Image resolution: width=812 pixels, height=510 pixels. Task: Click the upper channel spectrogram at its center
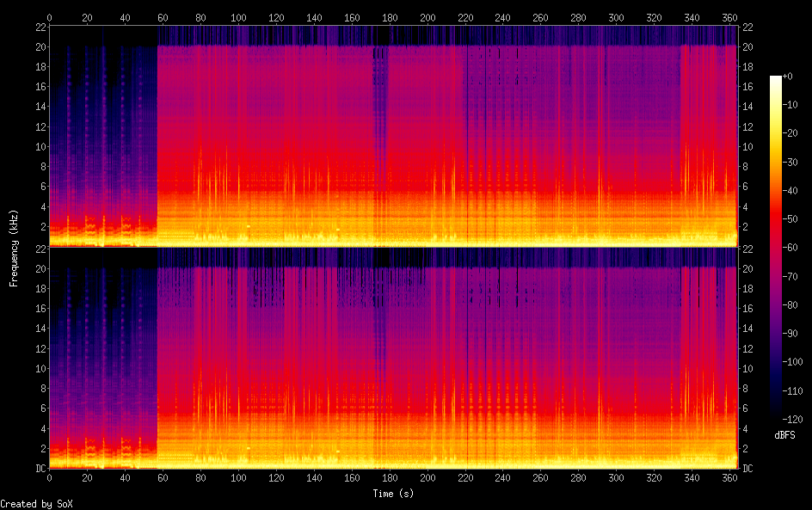coord(394,135)
